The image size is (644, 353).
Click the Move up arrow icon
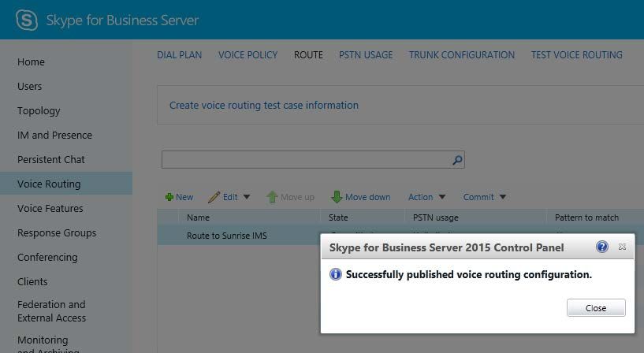point(272,197)
